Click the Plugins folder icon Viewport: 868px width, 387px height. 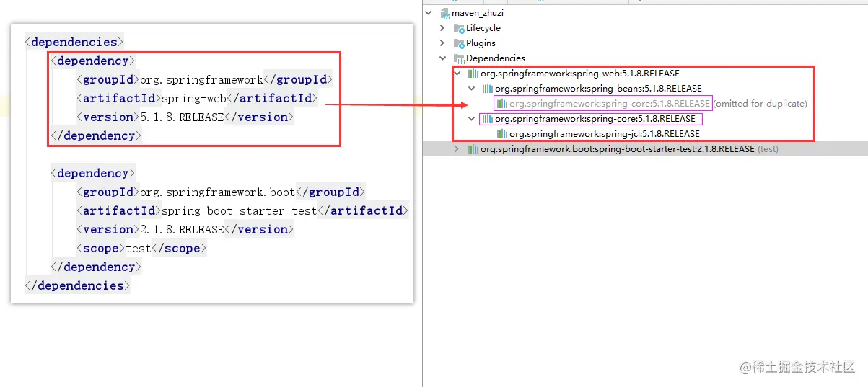(x=459, y=43)
